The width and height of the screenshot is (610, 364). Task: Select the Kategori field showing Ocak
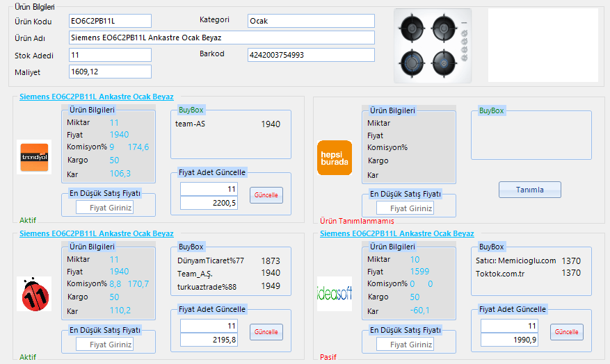[311, 21]
